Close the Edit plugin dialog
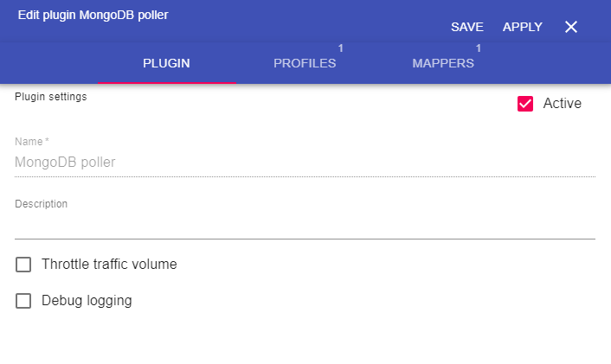This screenshot has width=611, height=364. click(x=571, y=27)
